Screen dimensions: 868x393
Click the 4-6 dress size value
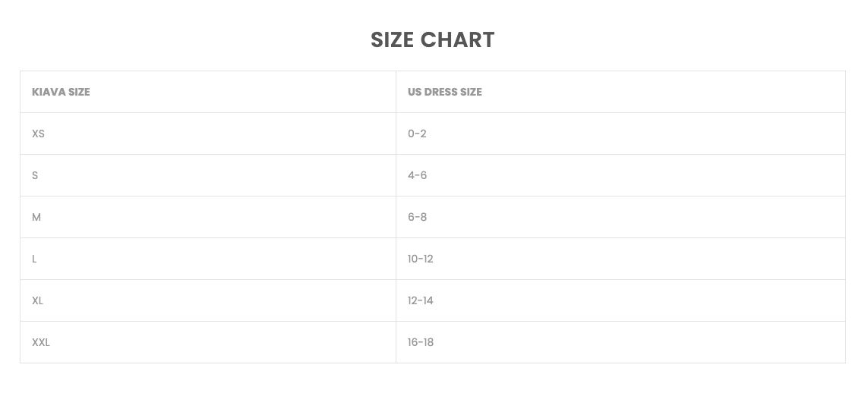point(417,175)
